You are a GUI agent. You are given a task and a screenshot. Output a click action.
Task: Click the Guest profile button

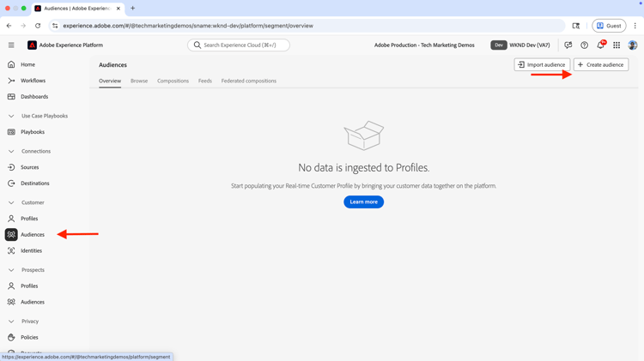[609, 26]
